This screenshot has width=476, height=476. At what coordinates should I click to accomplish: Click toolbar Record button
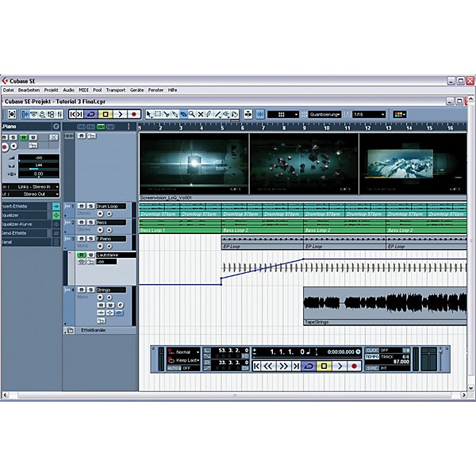click(x=134, y=114)
